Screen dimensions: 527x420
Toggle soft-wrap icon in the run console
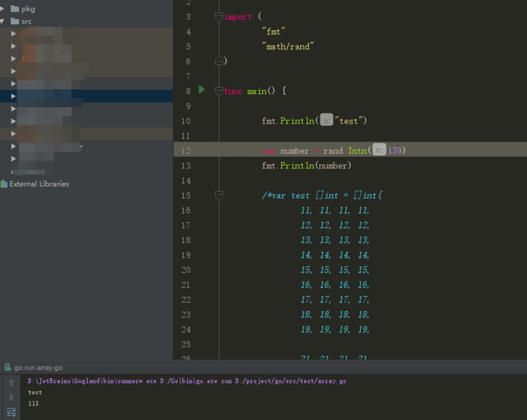click(x=12, y=411)
